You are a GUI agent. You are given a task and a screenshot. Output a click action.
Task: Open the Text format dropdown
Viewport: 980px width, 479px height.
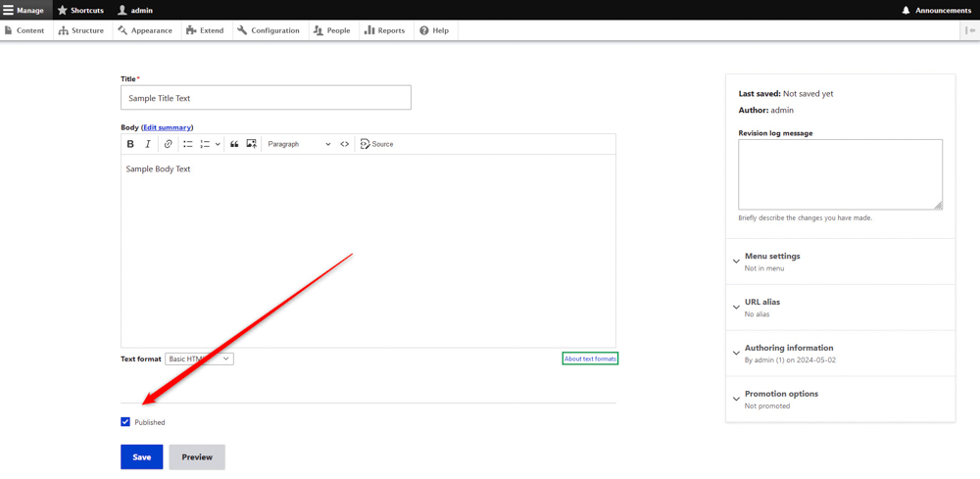[199, 359]
